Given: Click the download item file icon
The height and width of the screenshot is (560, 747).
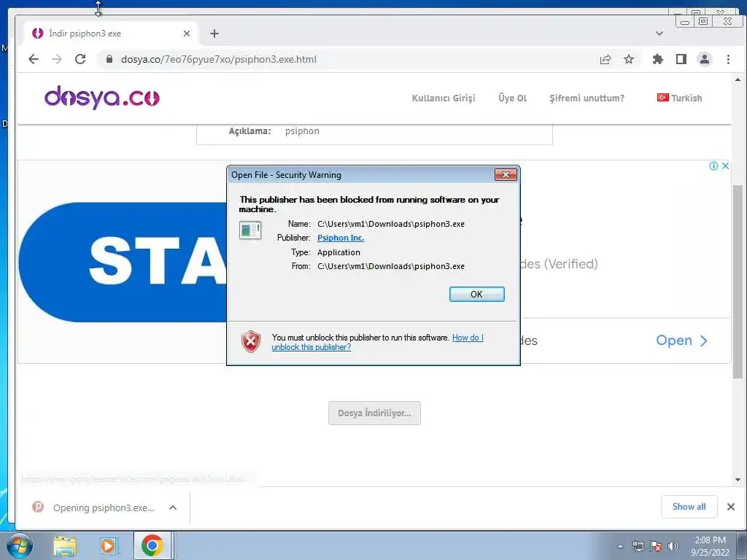Looking at the screenshot, I should click(38, 507).
